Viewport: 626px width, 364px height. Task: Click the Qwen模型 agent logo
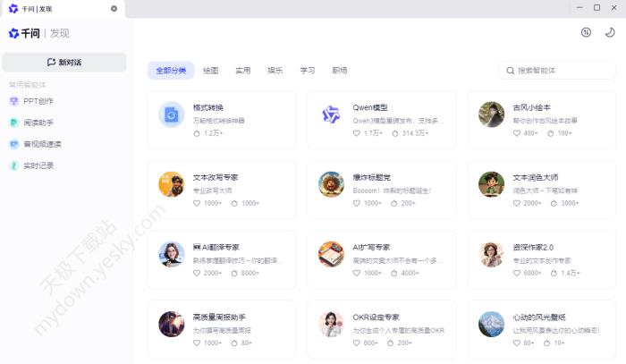331,114
